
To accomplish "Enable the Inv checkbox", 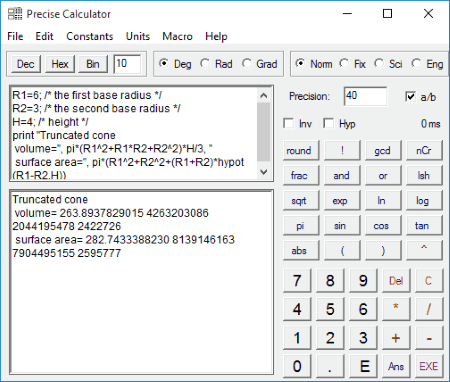I will pos(297,124).
